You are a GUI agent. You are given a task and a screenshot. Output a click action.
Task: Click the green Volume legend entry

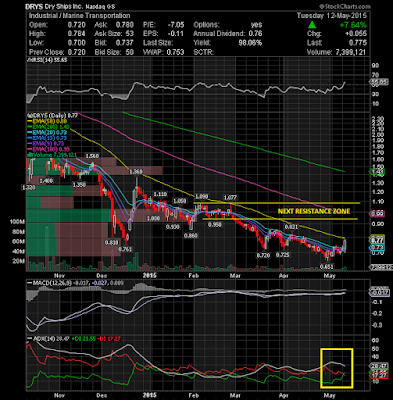[52, 155]
